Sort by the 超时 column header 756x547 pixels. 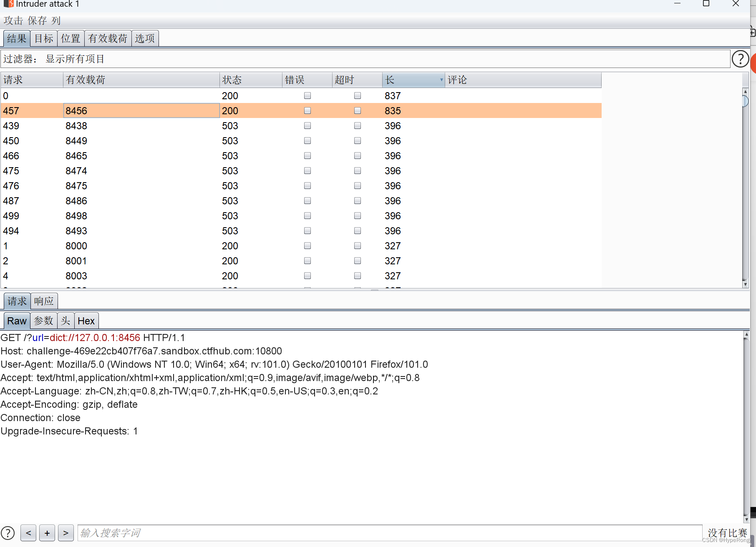[357, 80]
